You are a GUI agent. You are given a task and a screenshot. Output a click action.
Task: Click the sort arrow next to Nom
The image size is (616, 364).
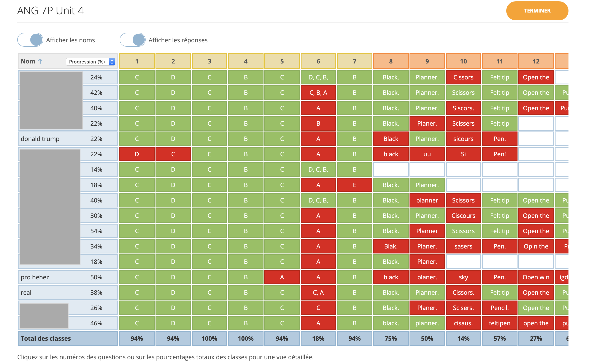pos(40,61)
